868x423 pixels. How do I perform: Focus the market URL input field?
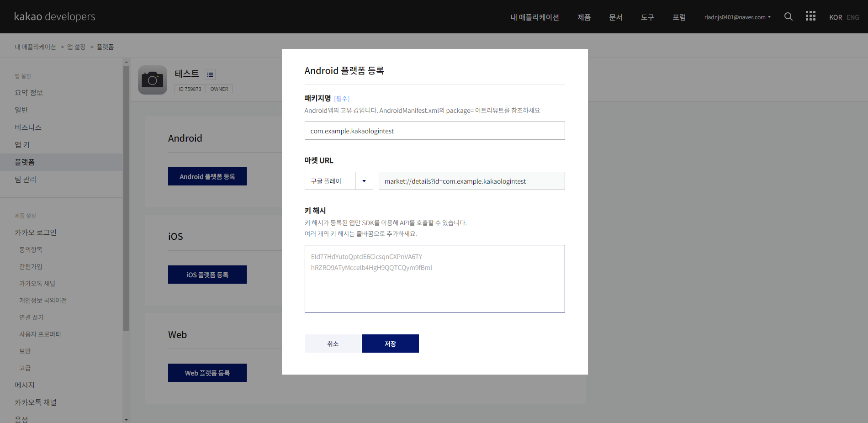point(472,181)
